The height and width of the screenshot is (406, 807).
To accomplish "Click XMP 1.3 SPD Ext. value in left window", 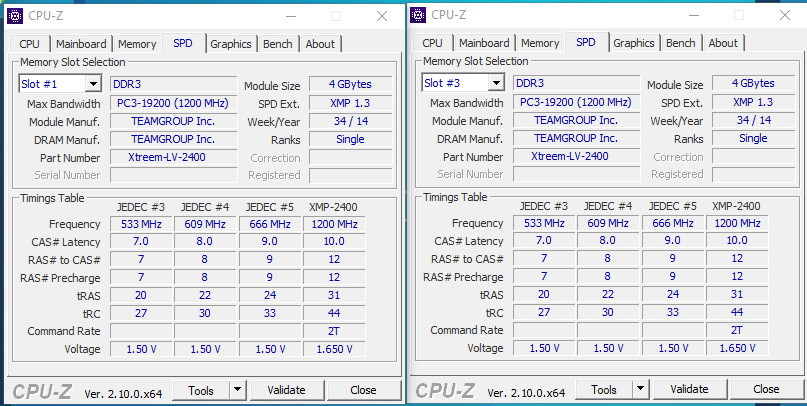I will [350, 103].
